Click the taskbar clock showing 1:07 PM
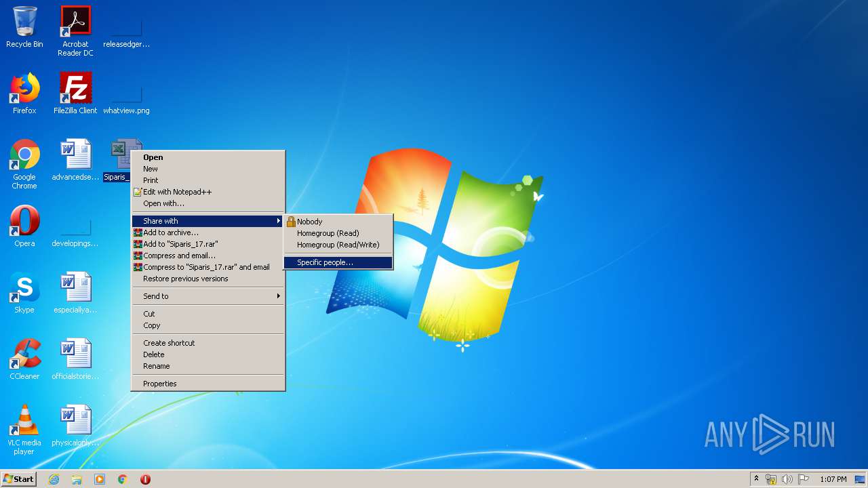The image size is (868, 488). 833,479
